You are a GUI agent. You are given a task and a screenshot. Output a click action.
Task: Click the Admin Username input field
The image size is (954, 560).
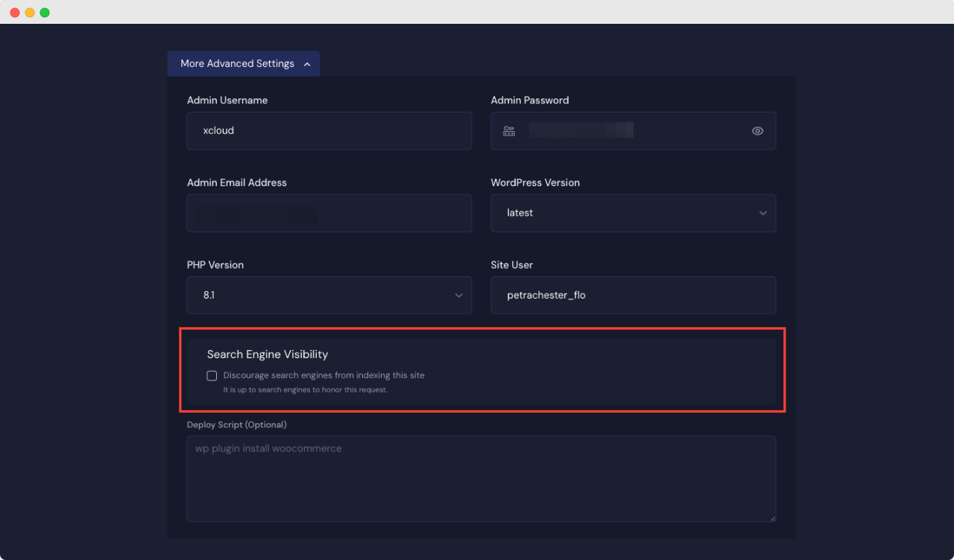pos(329,131)
